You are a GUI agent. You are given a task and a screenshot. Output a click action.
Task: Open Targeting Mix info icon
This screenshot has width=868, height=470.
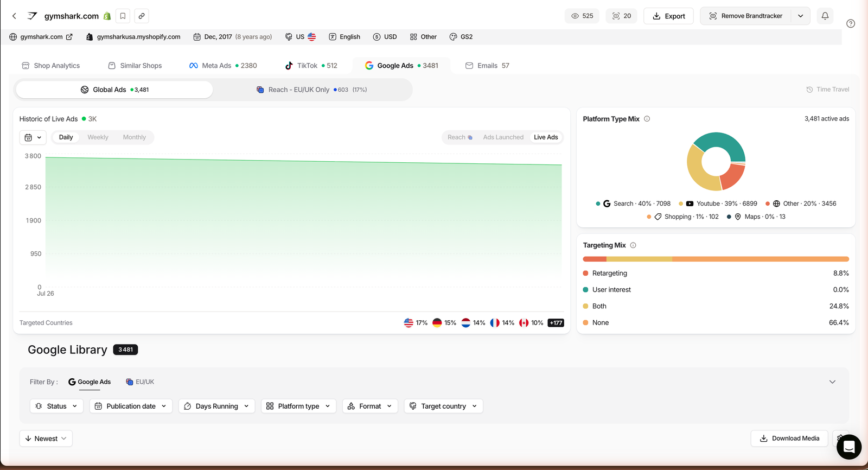click(x=633, y=245)
